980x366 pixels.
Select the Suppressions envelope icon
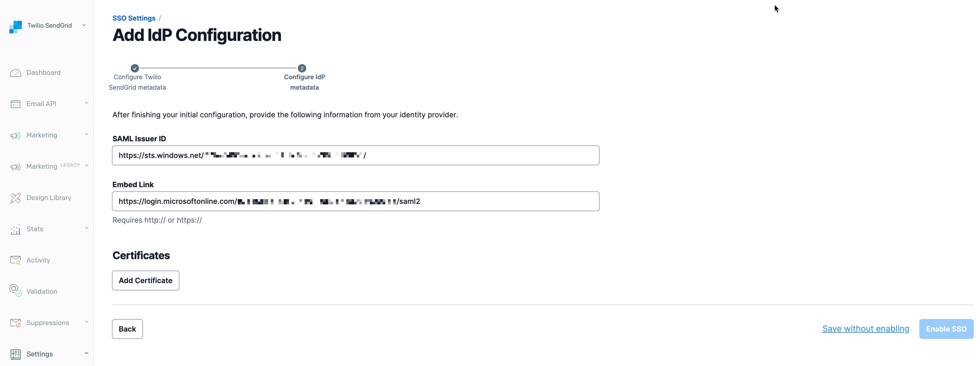click(15, 322)
